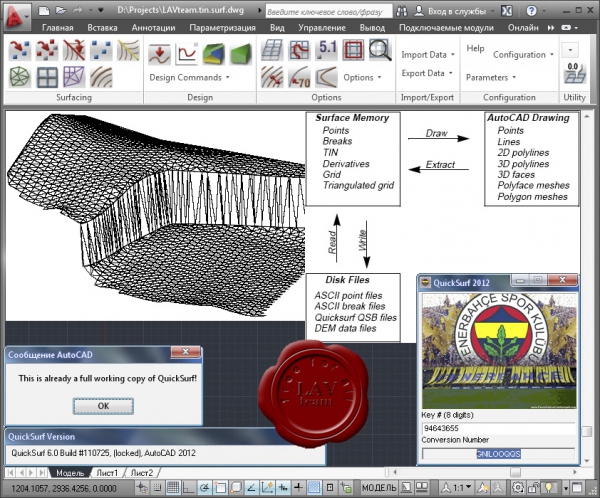Open the Главная ribbon tab
This screenshot has height=498, width=600.
[x=57, y=28]
